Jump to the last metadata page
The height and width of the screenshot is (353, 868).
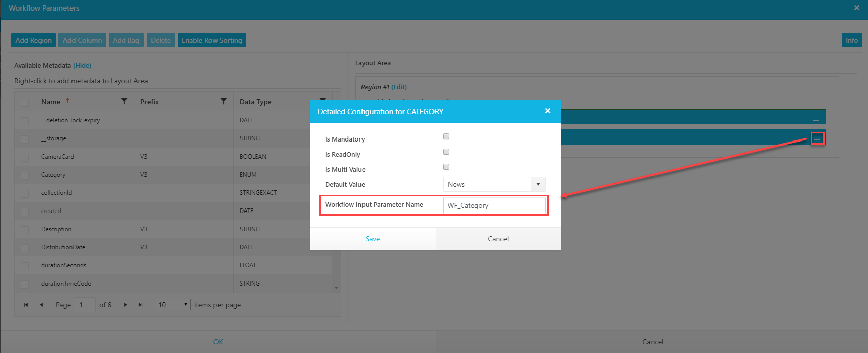click(141, 305)
